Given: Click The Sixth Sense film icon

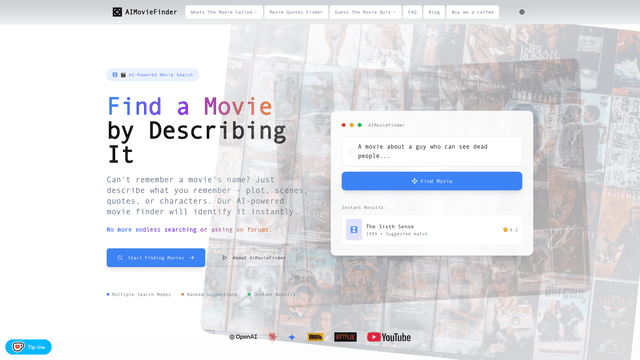Looking at the screenshot, I should point(354,230).
